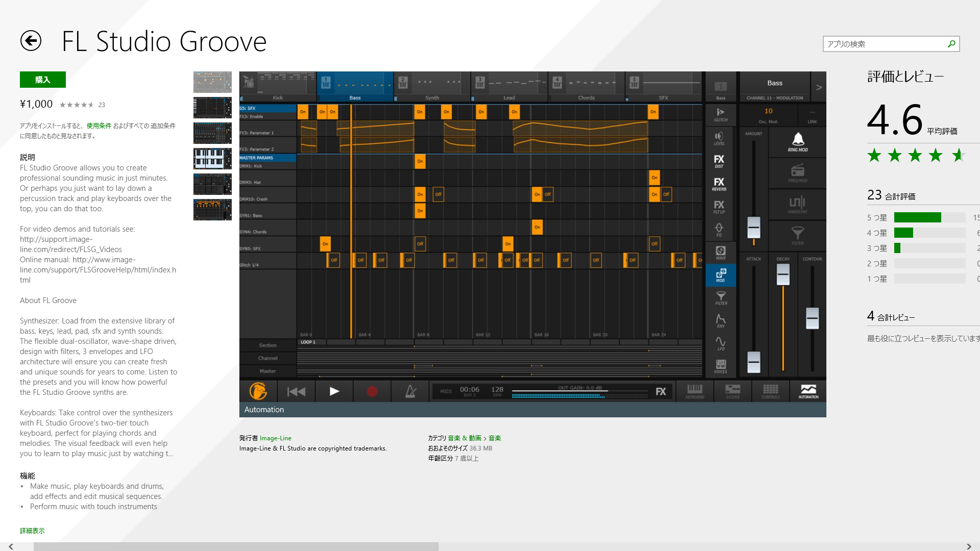Select the CONTROLS tab in bottom bar
980x551 pixels.
pyautogui.click(x=770, y=391)
